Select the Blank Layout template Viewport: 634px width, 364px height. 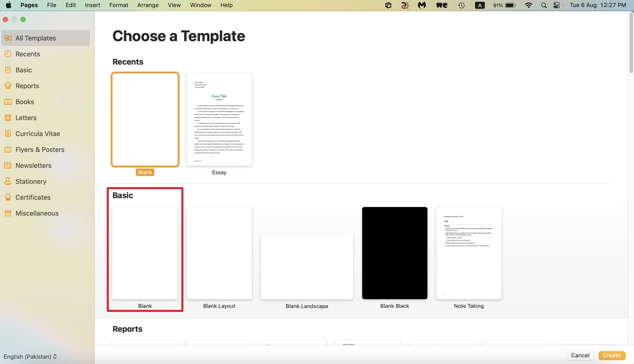point(219,253)
